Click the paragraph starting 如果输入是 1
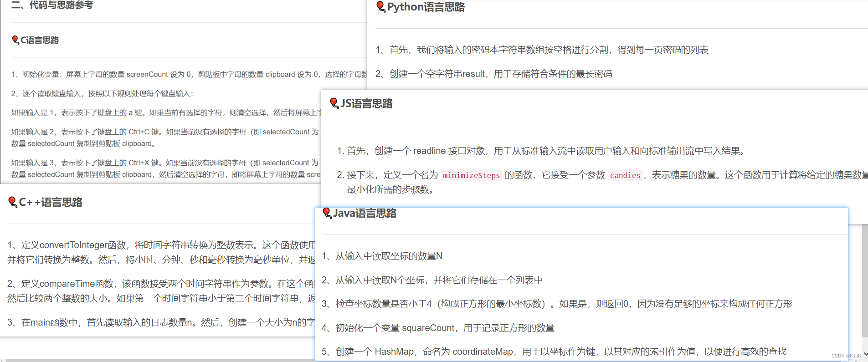The image size is (868, 362). coord(166,112)
